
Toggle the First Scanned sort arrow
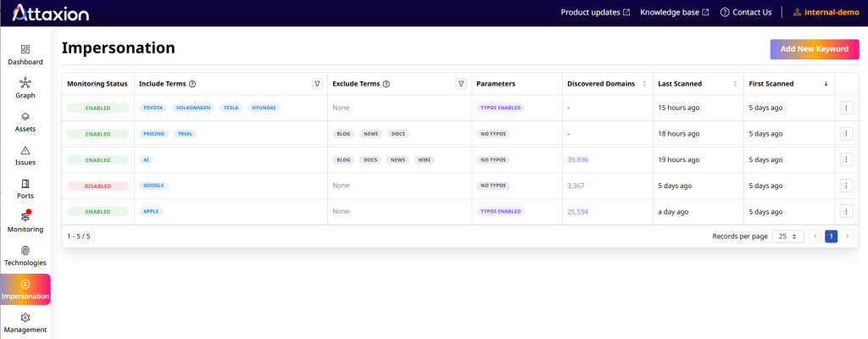(x=826, y=84)
